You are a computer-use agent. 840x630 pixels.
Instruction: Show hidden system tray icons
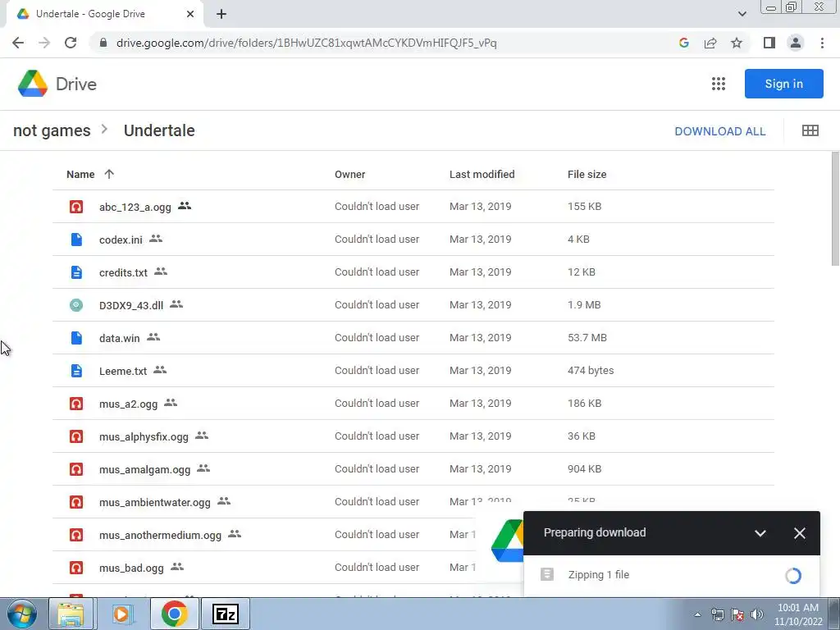[x=697, y=614]
